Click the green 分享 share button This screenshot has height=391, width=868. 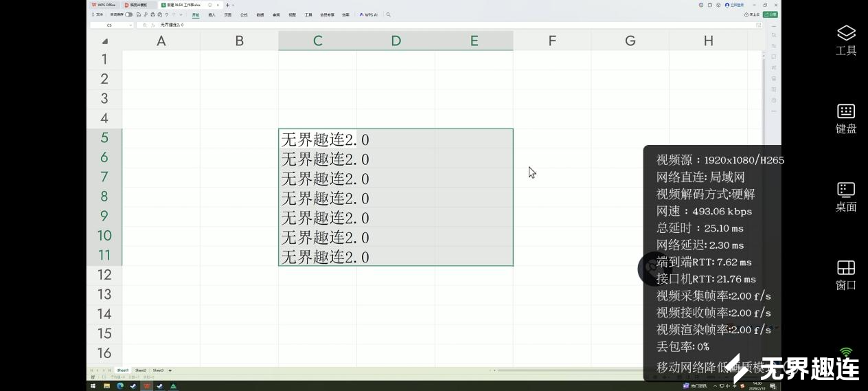(x=770, y=14)
